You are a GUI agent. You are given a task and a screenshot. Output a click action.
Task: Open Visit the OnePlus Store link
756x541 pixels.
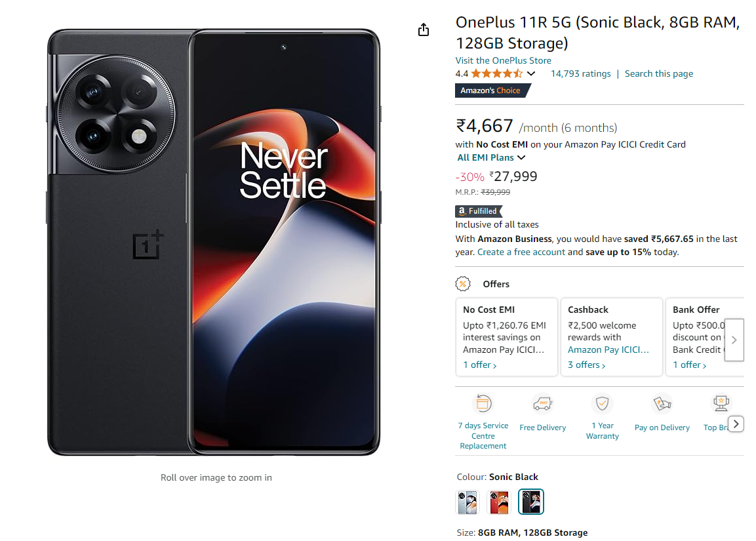[x=503, y=60]
